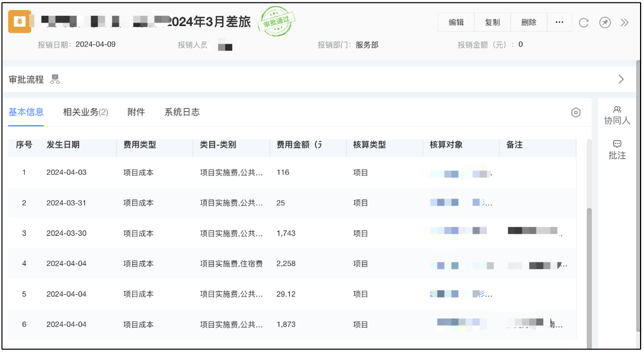Image resolution: width=644 pixels, height=353 pixels.
Task: Open the 批注 annotation panel
Action: tap(617, 150)
